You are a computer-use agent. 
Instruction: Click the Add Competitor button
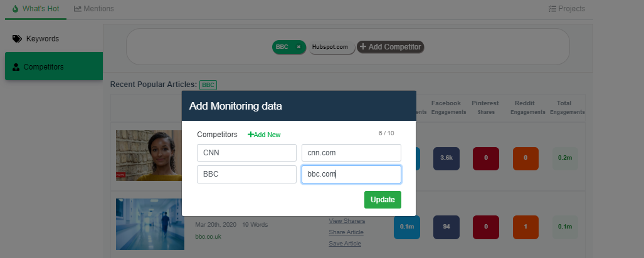pyautogui.click(x=390, y=47)
